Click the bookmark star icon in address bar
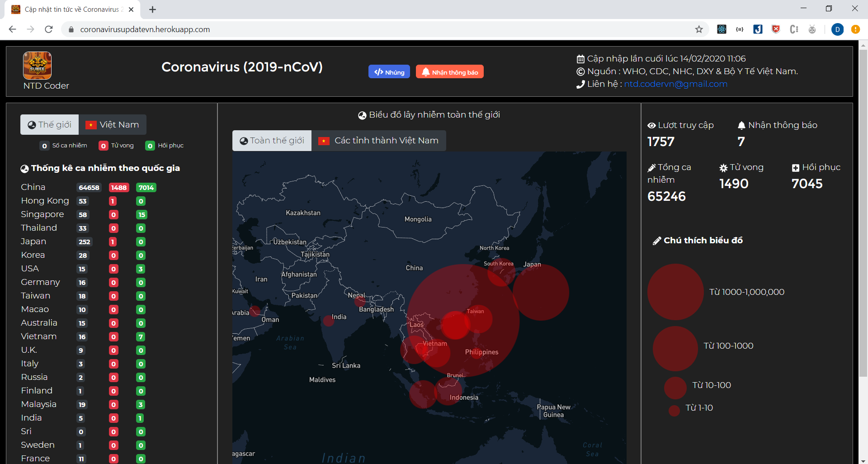868x464 pixels. (699, 29)
